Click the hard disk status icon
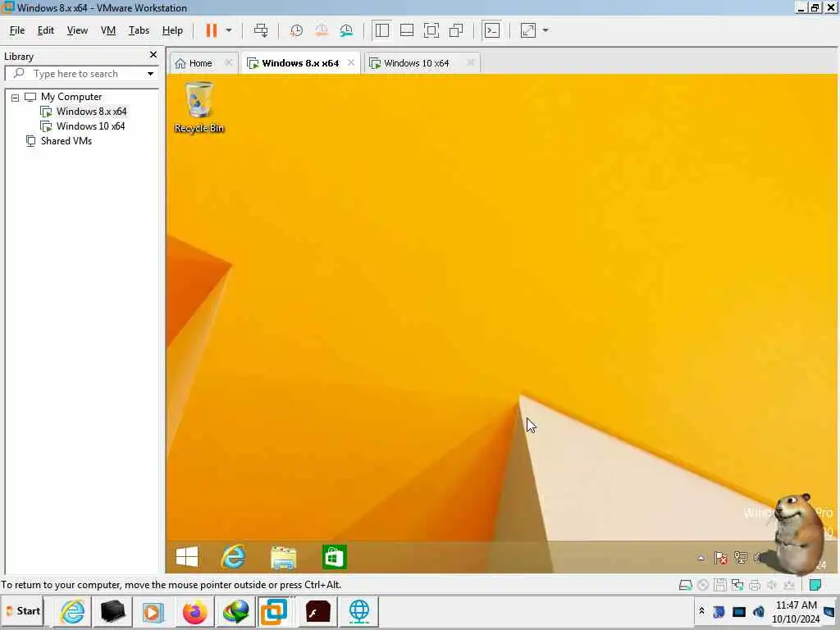Screen dimensions: 840x630 point(685,585)
